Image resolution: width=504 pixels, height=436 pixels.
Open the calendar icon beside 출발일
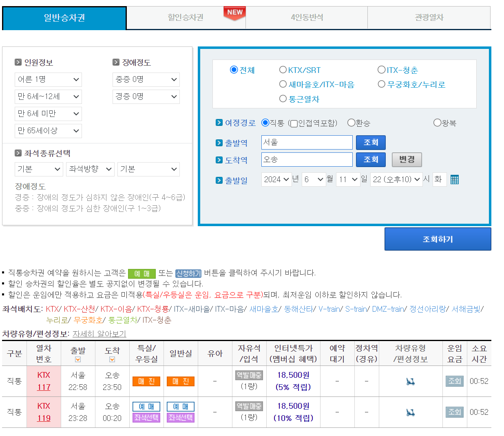[455, 179]
